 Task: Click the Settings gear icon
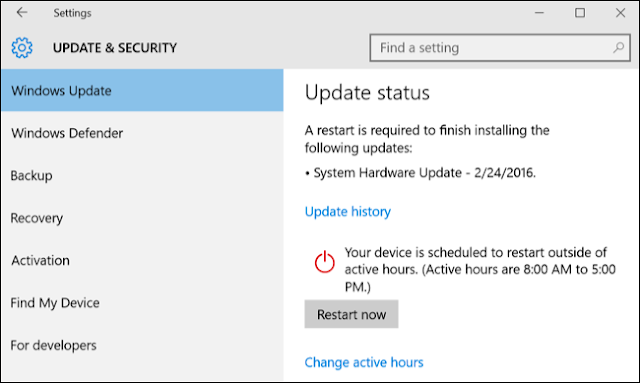tap(22, 48)
